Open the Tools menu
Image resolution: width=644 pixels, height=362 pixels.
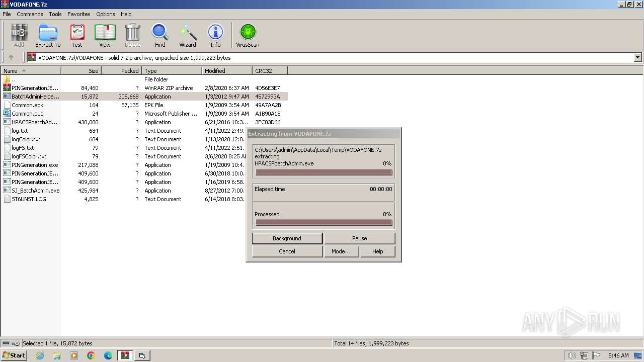pyautogui.click(x=55, y=14)
